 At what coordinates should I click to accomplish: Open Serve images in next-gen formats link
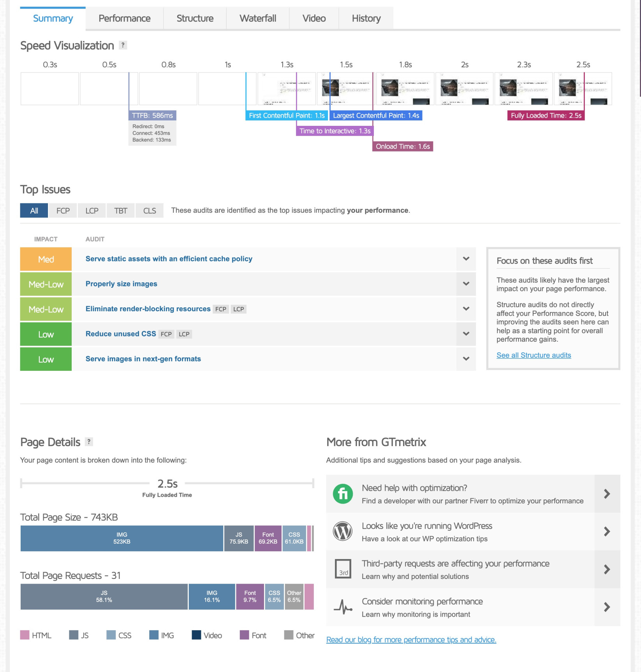[x=143, y=359]
